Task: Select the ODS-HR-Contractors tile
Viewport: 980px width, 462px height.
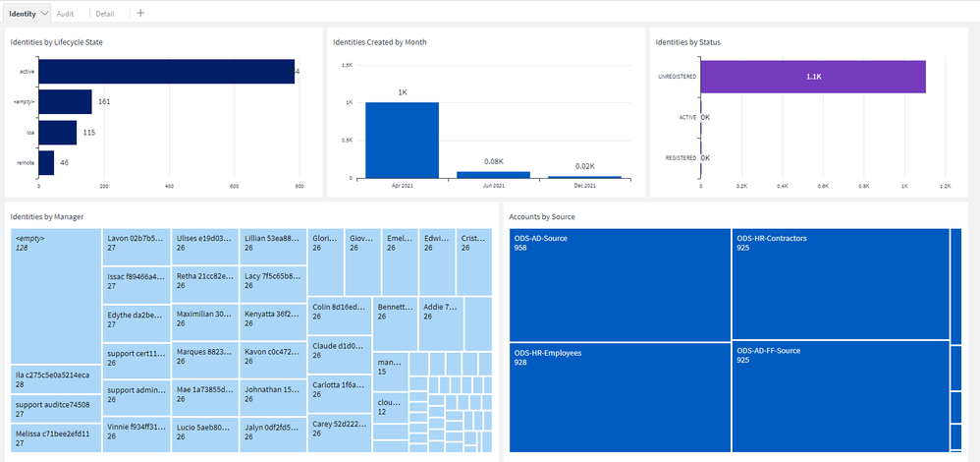Action: coord(840,283)
